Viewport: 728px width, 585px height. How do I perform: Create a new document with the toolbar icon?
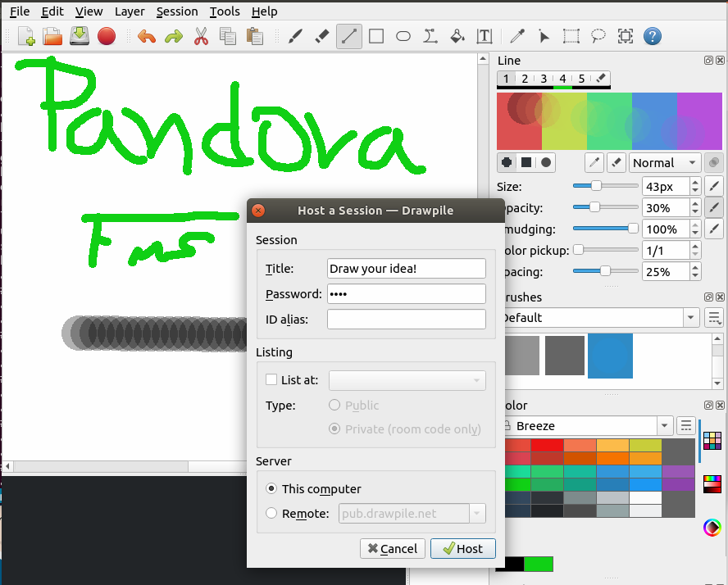pos(26,36)
